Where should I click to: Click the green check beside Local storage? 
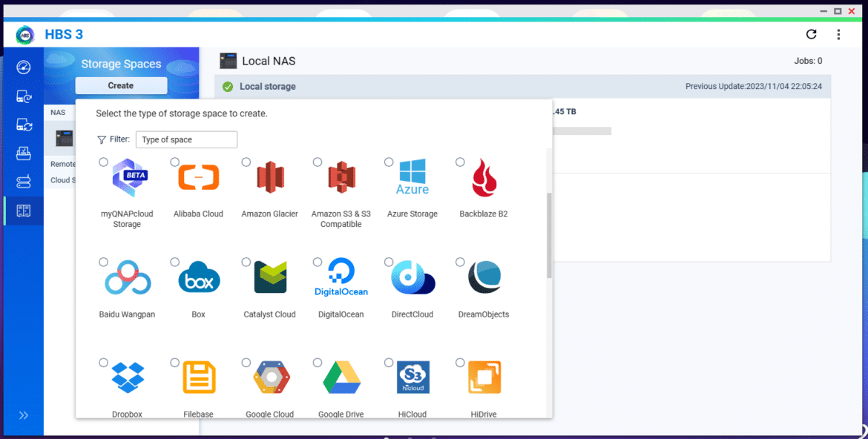click(228, 87)
